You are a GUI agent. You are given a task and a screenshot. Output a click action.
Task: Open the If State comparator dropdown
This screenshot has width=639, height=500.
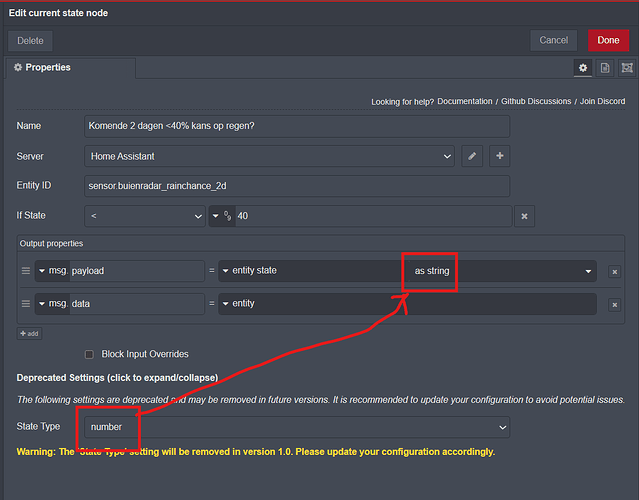coord(145,216)
